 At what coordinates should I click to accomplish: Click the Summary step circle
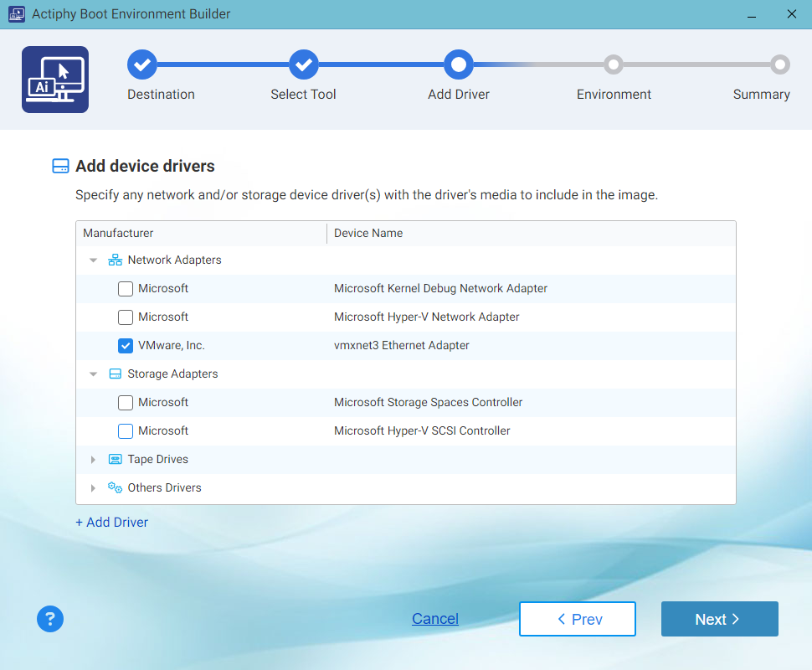pos(779,64)
